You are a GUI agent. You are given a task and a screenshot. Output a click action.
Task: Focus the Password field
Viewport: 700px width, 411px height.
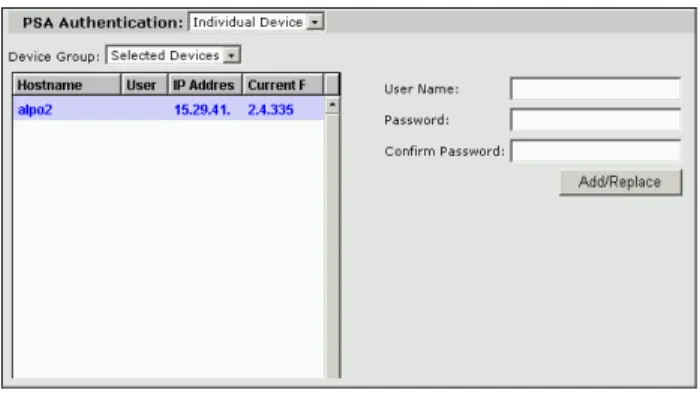[x=596, y=120]
